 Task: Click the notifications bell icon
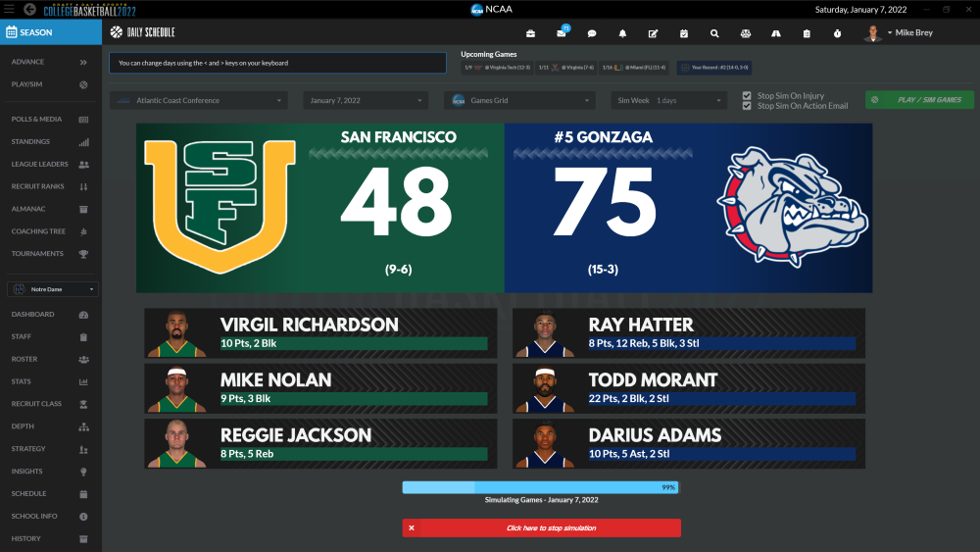(x=622, y=33)
